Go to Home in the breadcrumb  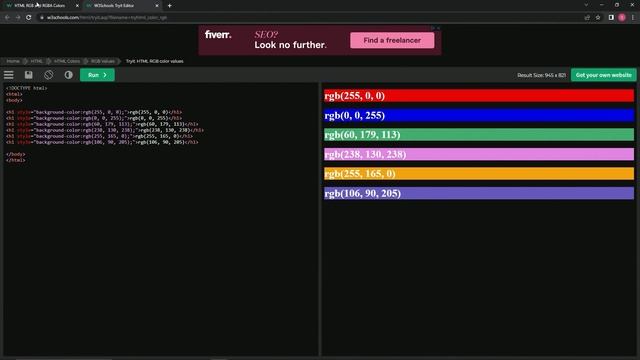(13, 61)
